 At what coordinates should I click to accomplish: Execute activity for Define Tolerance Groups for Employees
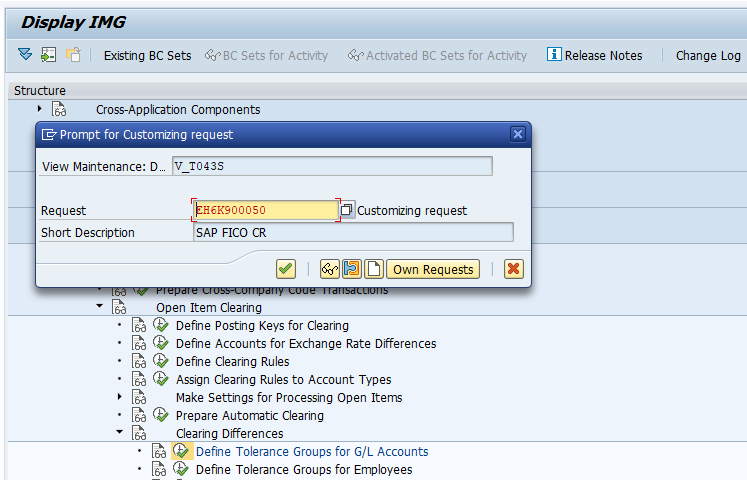[x=181, y=469]
